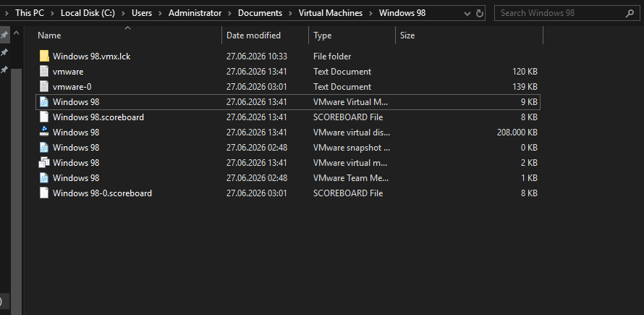Expand the chevron after This PC
Screen dimensions: 644x315
pos(52,13)
